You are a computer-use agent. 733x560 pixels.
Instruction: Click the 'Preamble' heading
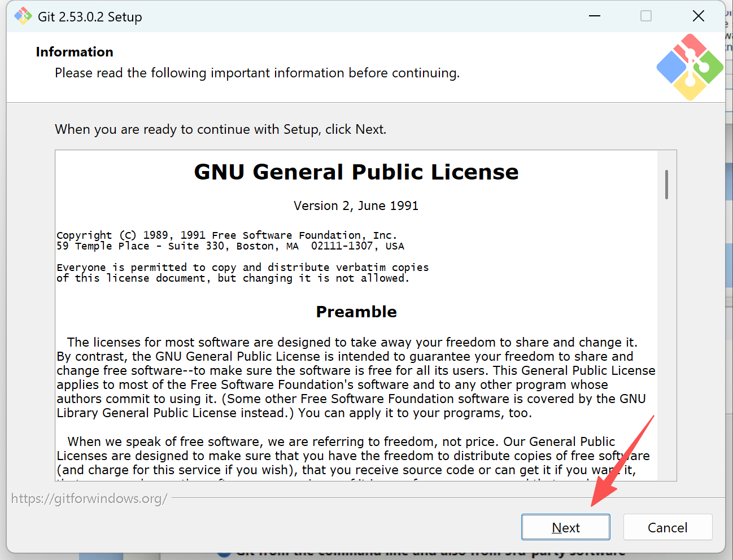[x=356, y=312]
